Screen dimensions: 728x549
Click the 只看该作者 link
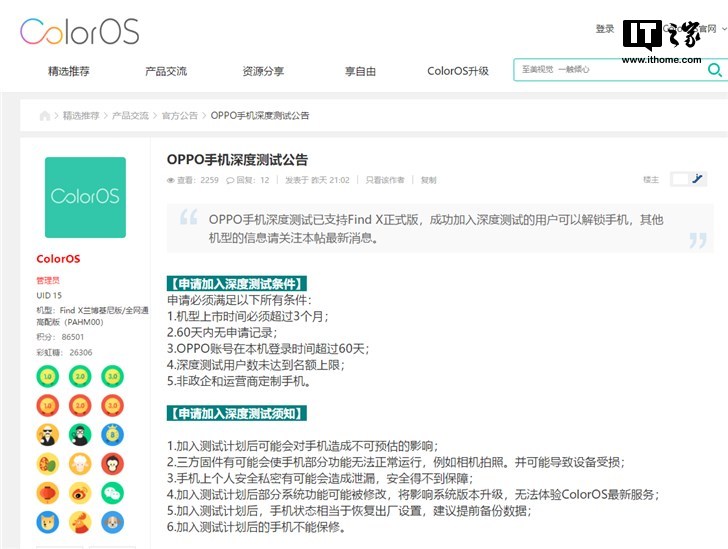tap(385, 180)
